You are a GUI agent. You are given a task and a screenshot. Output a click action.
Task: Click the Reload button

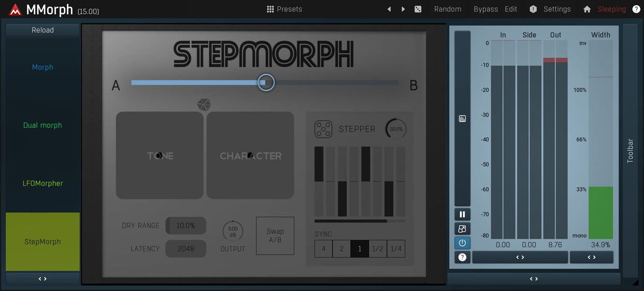(42, 30)
